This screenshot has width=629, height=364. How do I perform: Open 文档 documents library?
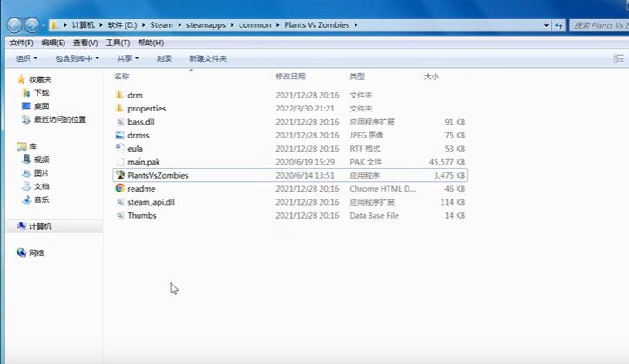36,186
